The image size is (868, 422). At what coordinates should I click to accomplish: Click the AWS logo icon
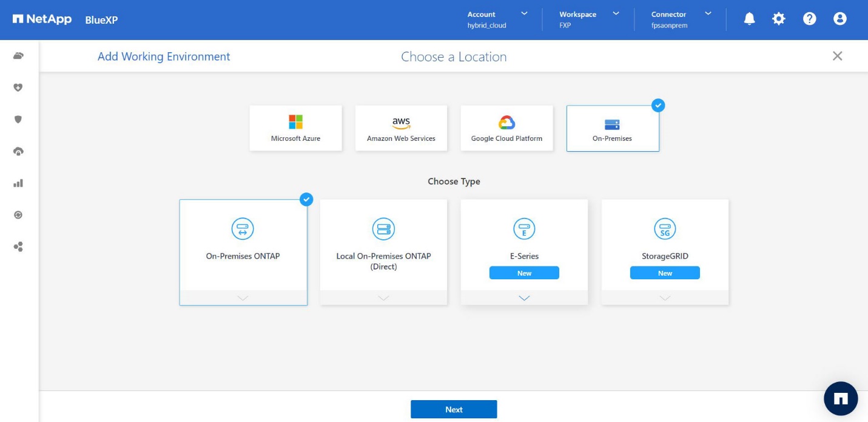(401, 123)
